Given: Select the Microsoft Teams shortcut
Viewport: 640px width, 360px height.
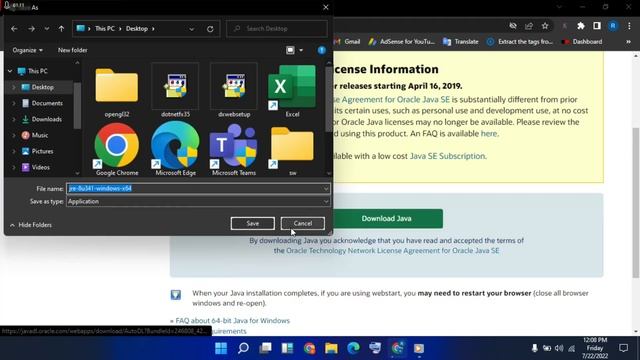Looking at the screenshot, I should coord(234,149).
